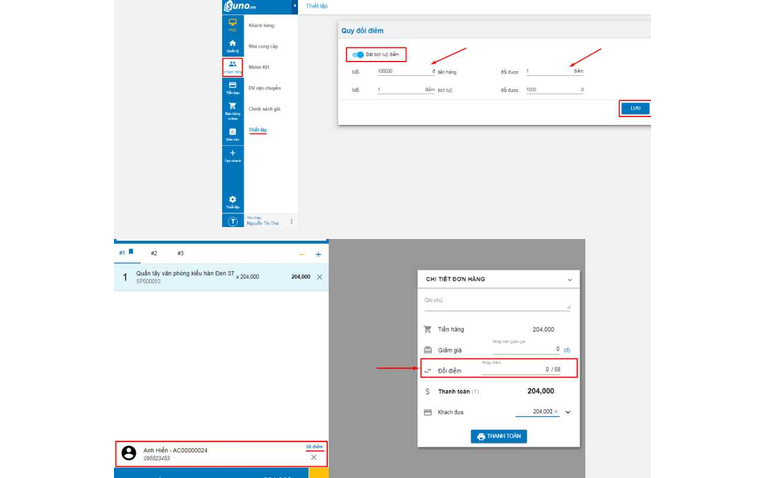
Task: Open the reports chart icon in sidebar
Action: (233, 134)
